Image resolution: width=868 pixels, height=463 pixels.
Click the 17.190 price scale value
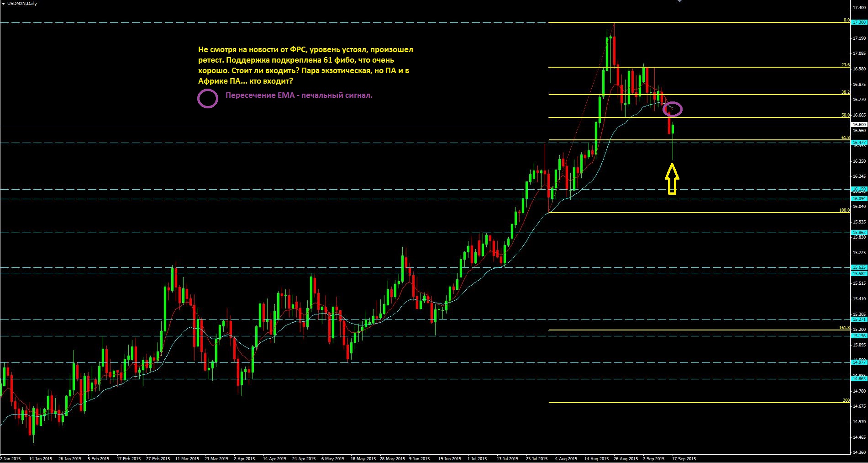click(859, 38)
